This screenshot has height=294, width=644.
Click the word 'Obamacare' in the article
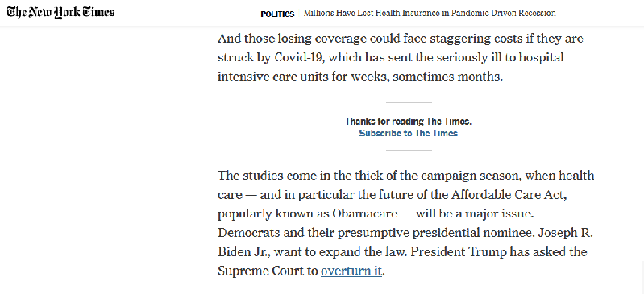[364, 214]
